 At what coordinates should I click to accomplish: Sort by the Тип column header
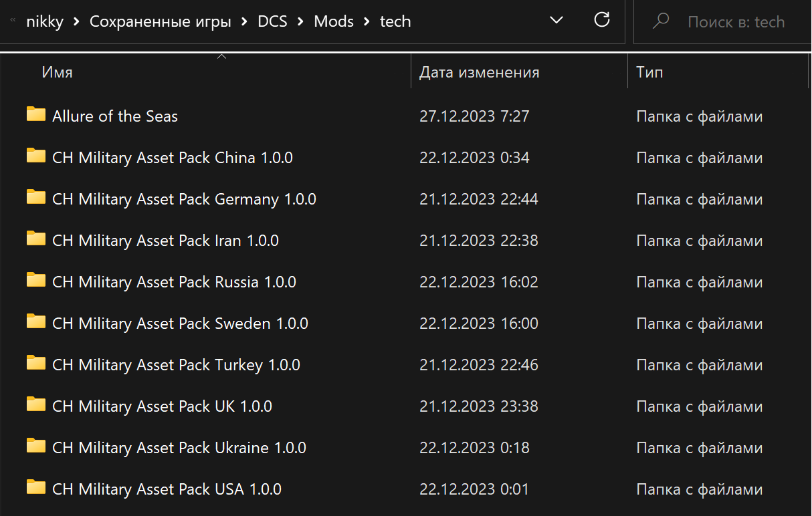click(x=649, y=72)
